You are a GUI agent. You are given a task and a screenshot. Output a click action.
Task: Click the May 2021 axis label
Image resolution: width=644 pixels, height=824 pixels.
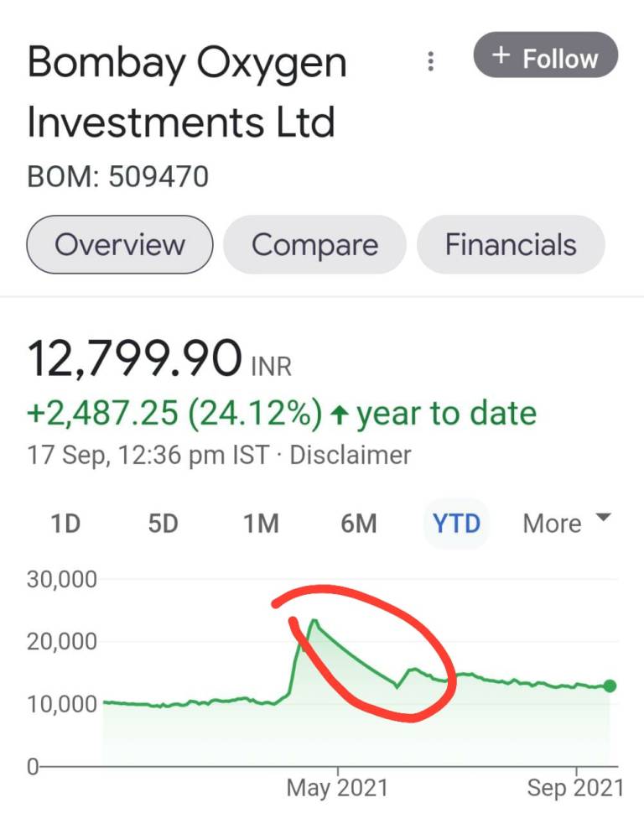click(x=337, y=788)
